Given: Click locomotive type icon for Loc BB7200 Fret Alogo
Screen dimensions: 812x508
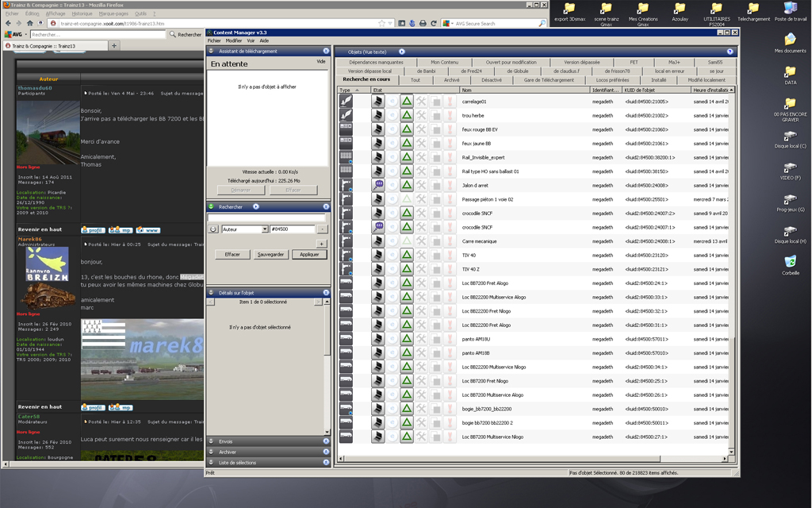Looking at the screenshot, I should click(346, 283).
